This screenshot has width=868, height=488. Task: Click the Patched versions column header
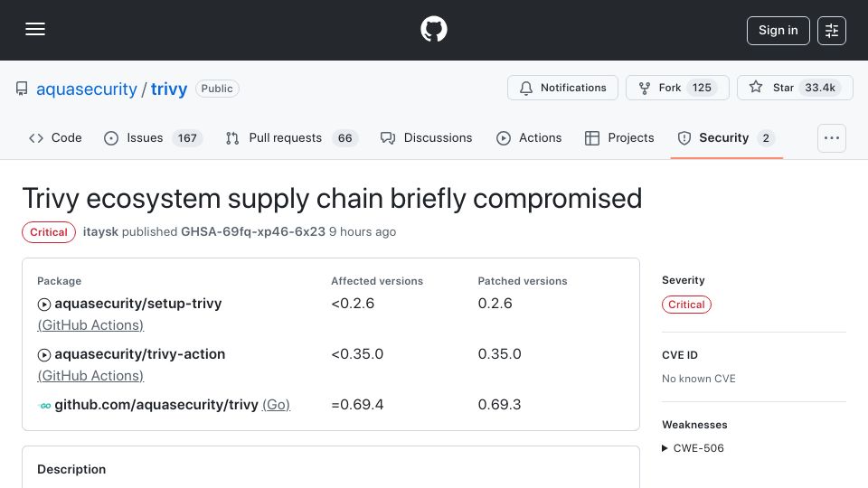click(523, 281)
